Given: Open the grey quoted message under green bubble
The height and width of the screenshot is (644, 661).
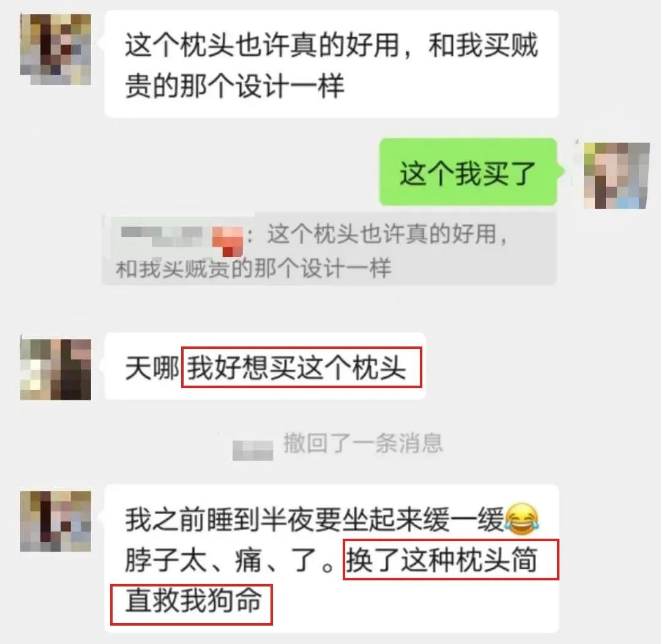Looking at the screenshot, I should 329,249.
